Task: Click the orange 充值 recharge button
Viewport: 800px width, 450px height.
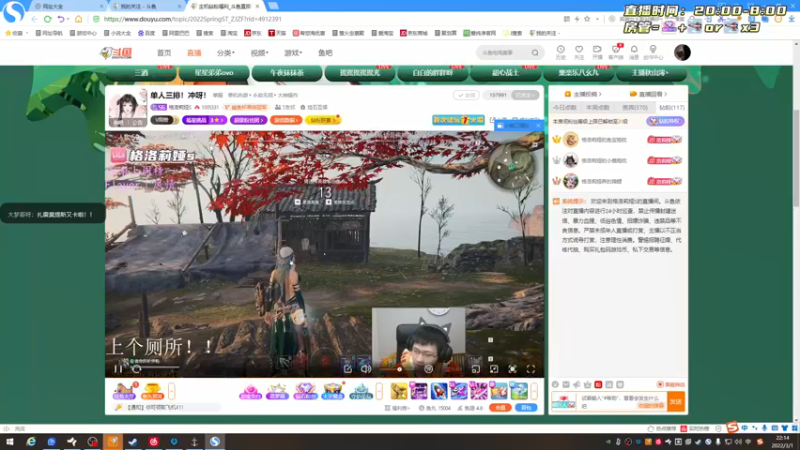Action: (x=500, y=408)
